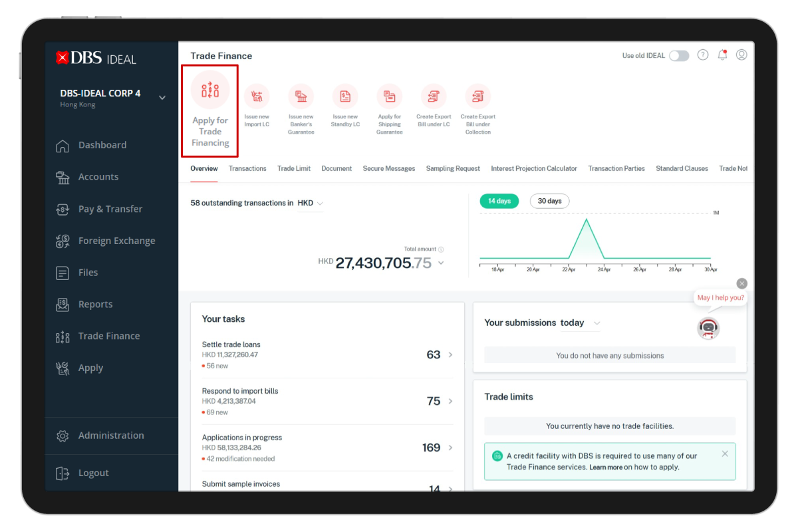This screenshot has width=798, height=532.
Task: Select Apply for Shipping Guarantee
Action: (389, 95)
